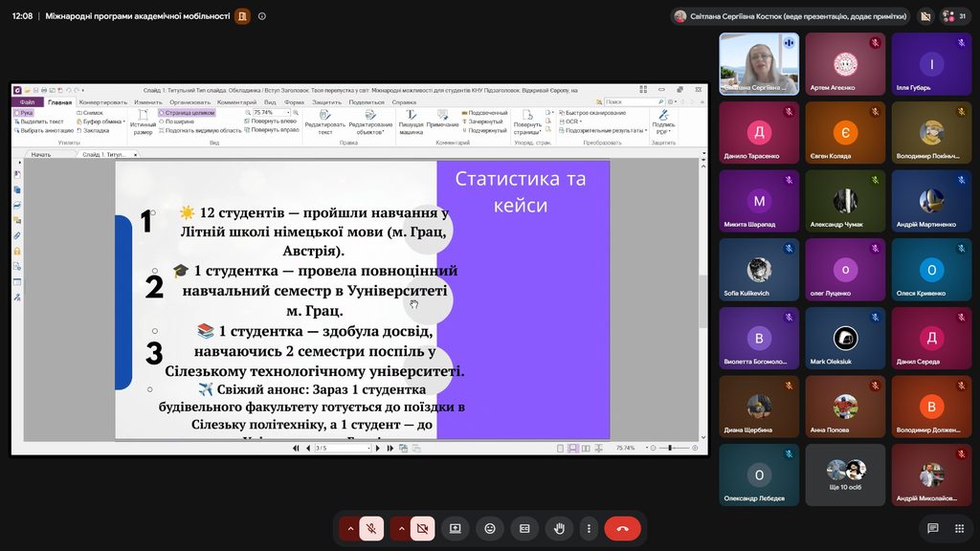Viewport: 980px width, 551px height.
Task: Open the Комментарий ribbon tab
Action: (237, 101)
